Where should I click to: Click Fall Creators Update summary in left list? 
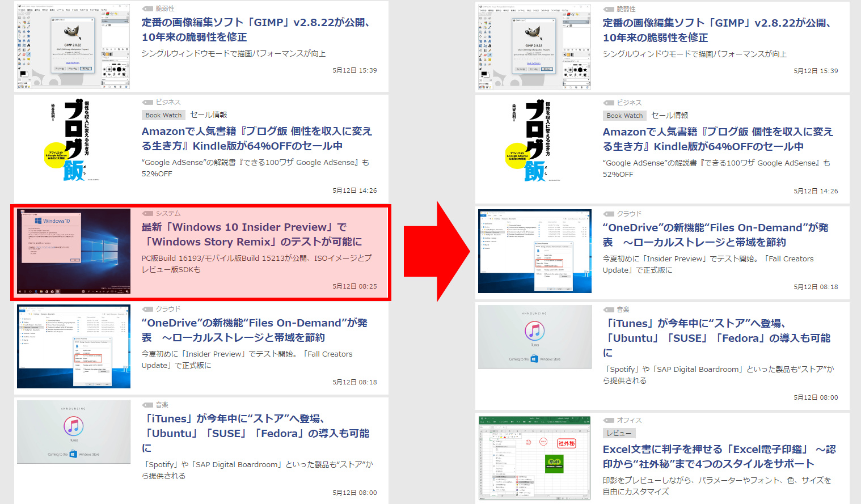pos(247,359)
